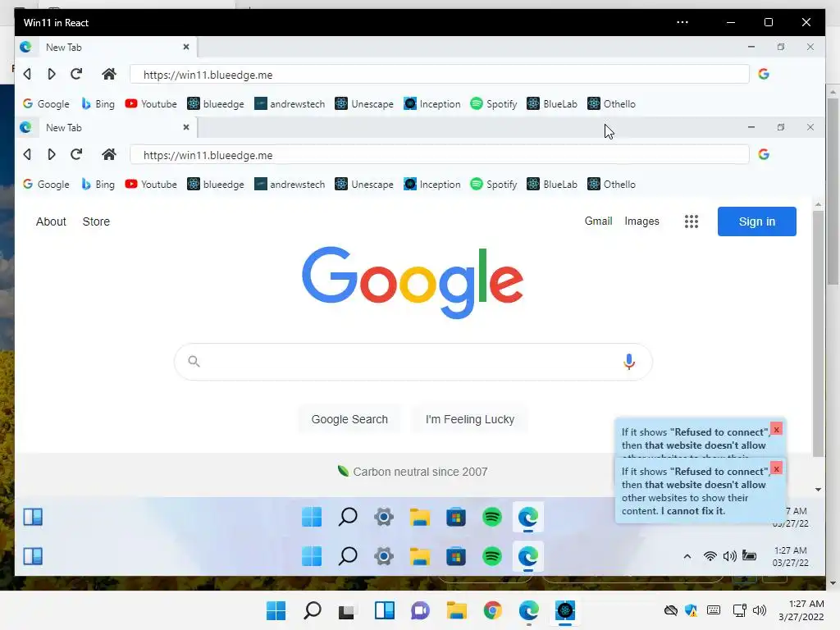Open Othello bookmark in inner bookmarks bar
840x630 pixels.
pyautogui.click(x=611, y=185)
